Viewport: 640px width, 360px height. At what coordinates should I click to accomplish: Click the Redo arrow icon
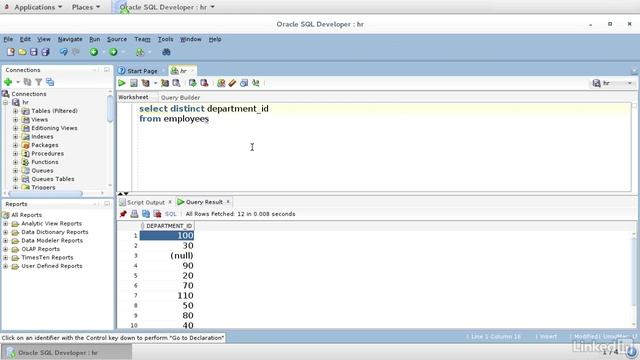[76, 52]
